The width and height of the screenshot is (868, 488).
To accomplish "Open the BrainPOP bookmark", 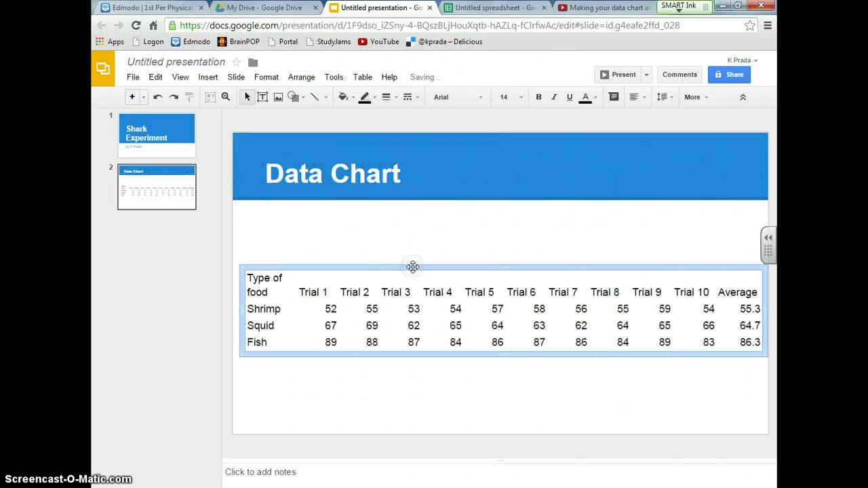I will 239,41.
